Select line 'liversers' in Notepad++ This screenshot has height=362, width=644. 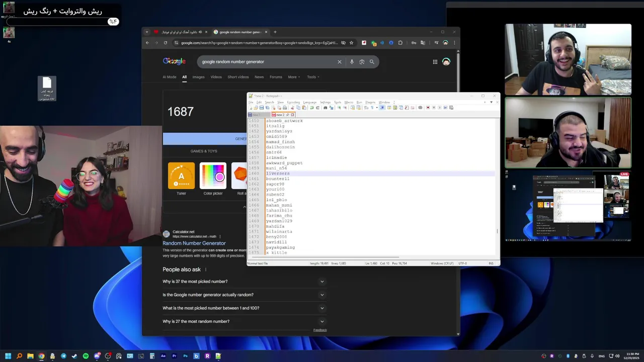pos(278,173)
